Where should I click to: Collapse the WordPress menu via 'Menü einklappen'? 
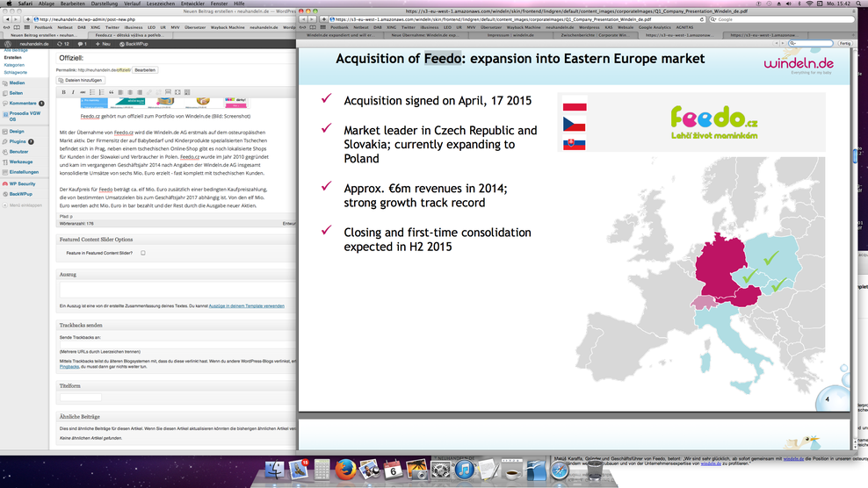[23, 205]
